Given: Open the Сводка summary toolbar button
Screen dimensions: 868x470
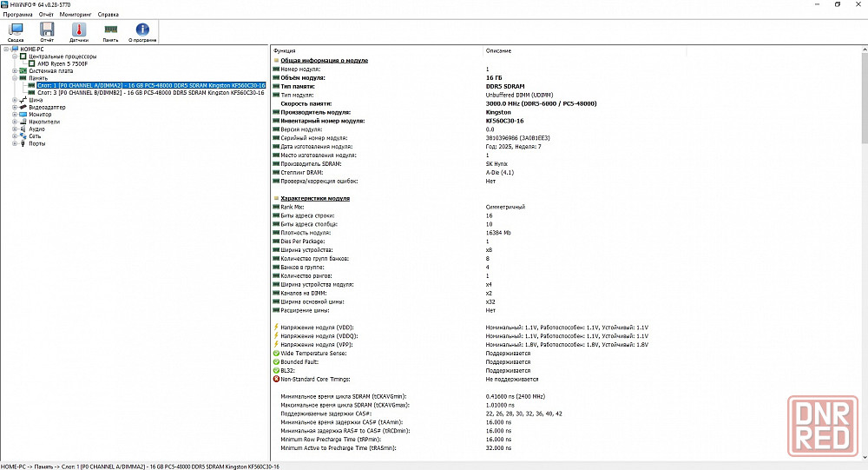Looking at the screenshot, I should pos(16,32).
